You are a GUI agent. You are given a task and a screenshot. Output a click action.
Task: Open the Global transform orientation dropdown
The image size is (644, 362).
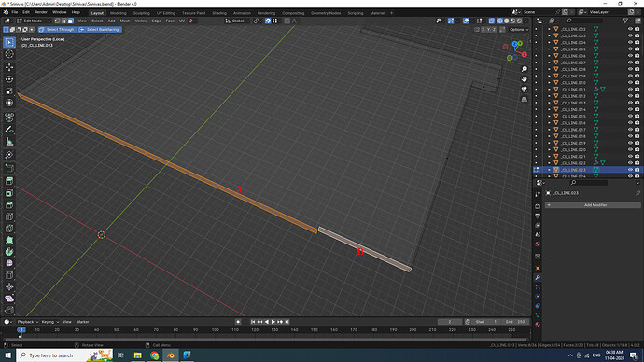tap(237, 21)
